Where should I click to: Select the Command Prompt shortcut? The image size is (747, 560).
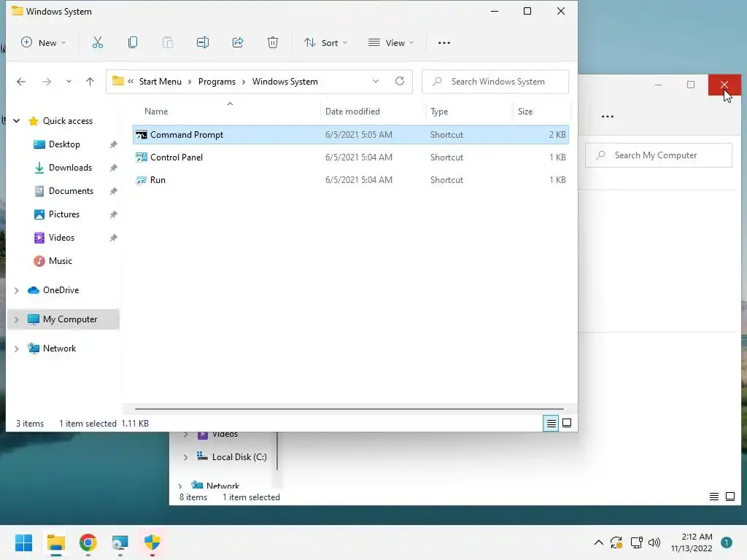pyautogui.click(x=351, y=135)
